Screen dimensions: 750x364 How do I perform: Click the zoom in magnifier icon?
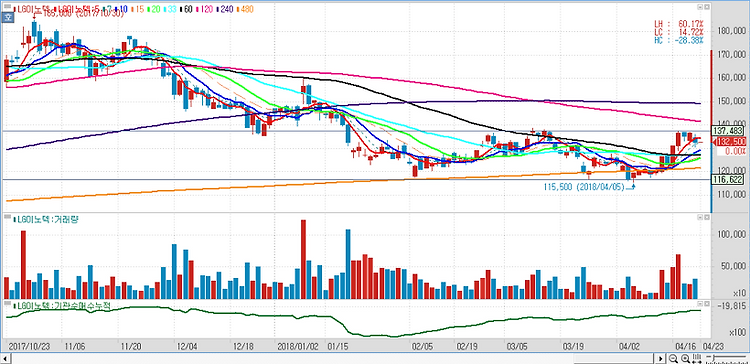(685, 358)
